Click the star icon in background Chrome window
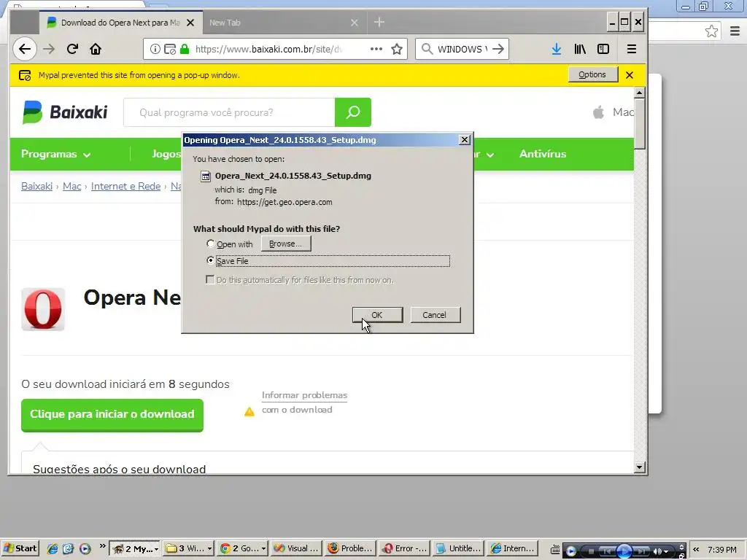747x560 pixels. (x=712, y=31)
